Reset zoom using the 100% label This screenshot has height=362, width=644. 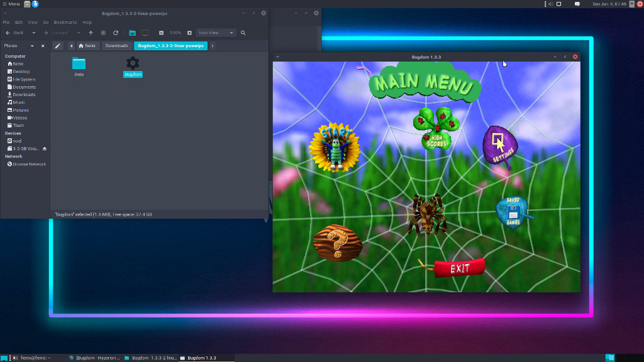click(175, 33)
